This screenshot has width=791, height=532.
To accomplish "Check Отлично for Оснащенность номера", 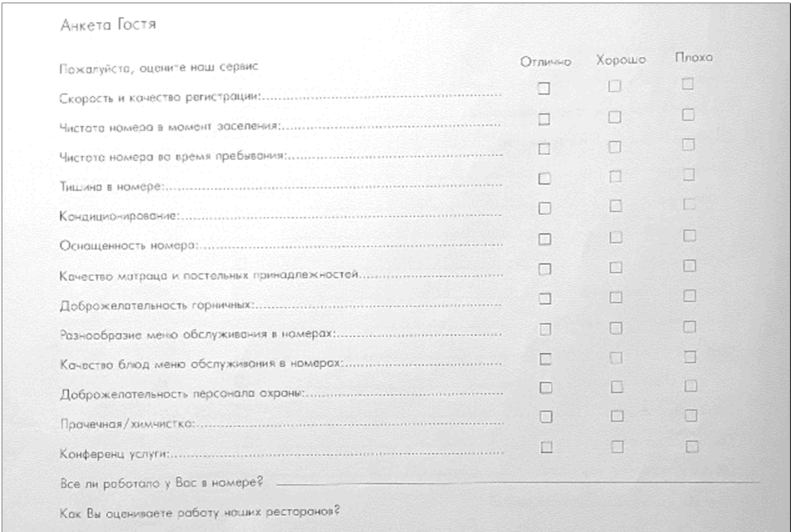I will pyautogui.click(x=544, y=239).
